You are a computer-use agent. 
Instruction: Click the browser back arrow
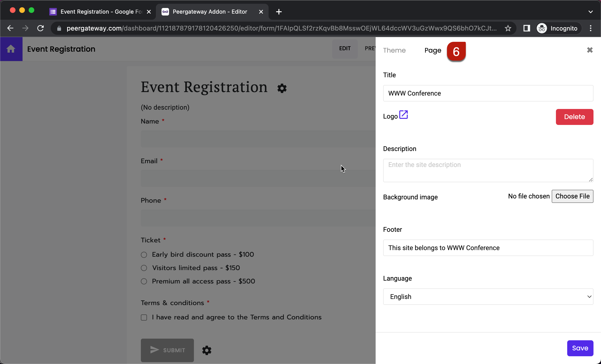click(x=10, y=28)
